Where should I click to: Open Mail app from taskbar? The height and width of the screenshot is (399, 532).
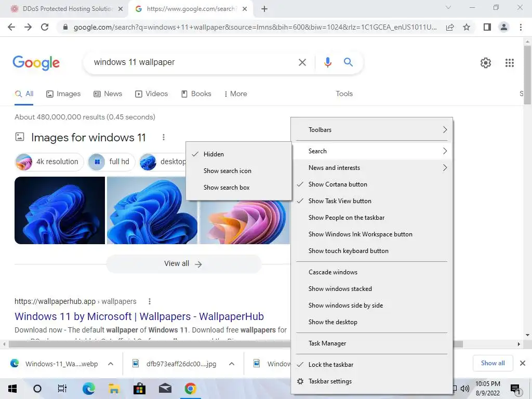(x=165, y=389)
